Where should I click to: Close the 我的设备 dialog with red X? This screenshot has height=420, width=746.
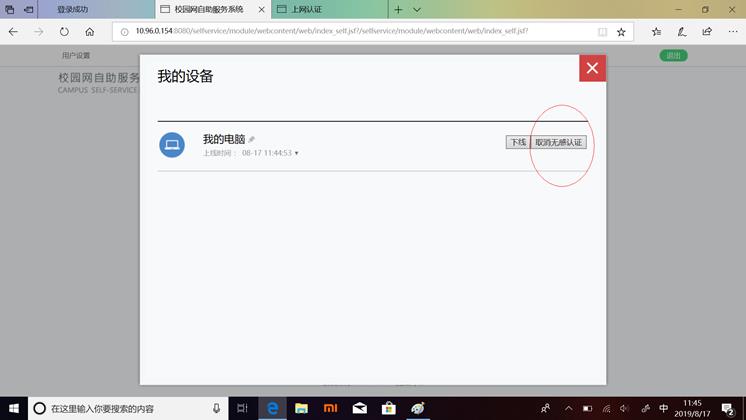[592, 68]
